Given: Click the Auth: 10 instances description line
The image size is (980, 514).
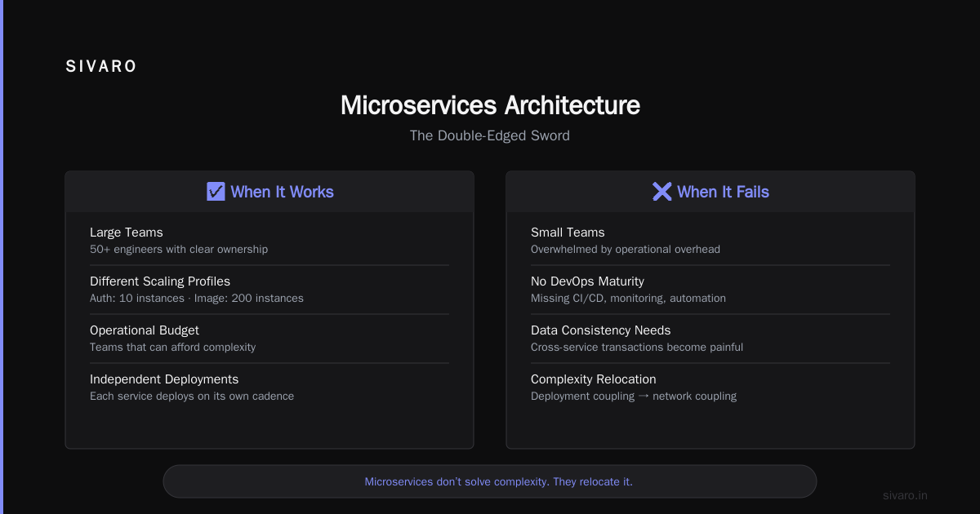Looking at the screenshot, I should pyautogui.click(x=197, y=299).
